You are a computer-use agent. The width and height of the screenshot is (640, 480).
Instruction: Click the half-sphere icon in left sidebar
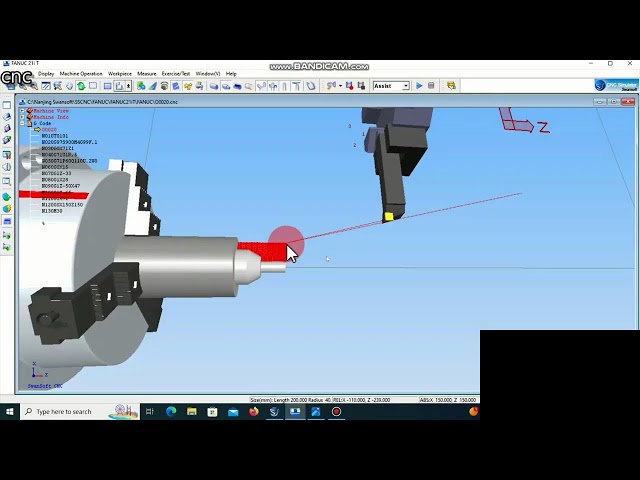click(x=7, y=167)
